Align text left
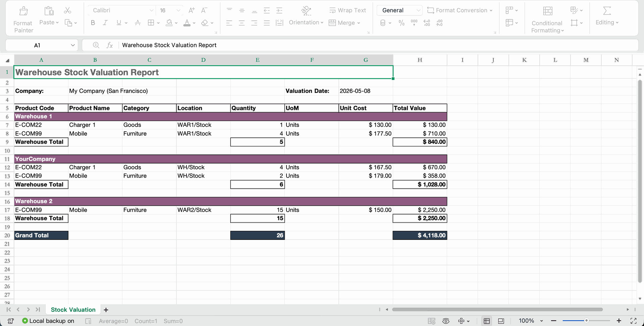The image size is (644, 326). 229,23
